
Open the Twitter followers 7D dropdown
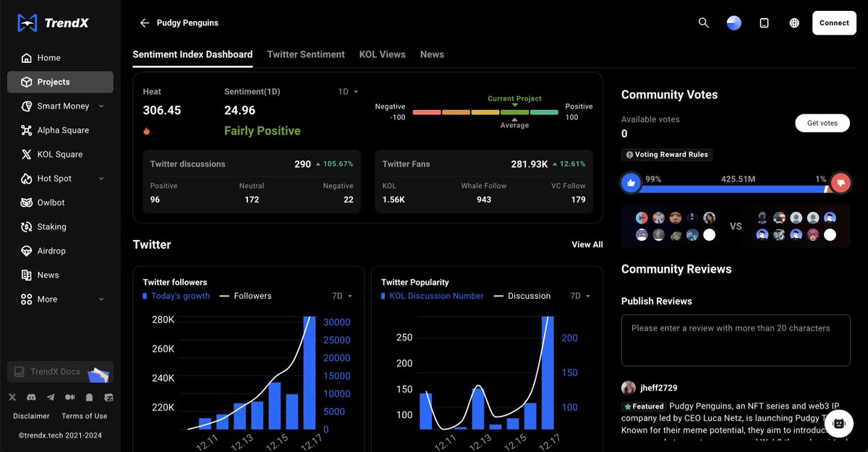click(x=342, y=296)
